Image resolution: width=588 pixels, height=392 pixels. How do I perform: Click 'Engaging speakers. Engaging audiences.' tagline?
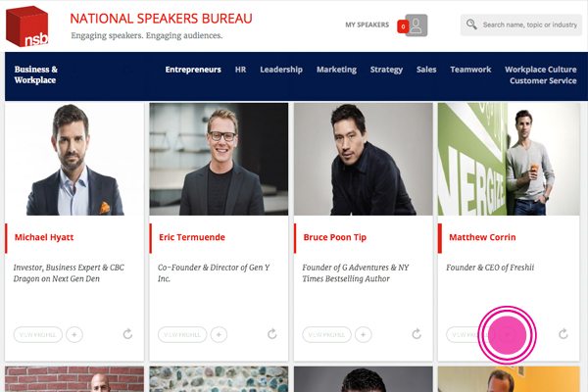[147, 35]
